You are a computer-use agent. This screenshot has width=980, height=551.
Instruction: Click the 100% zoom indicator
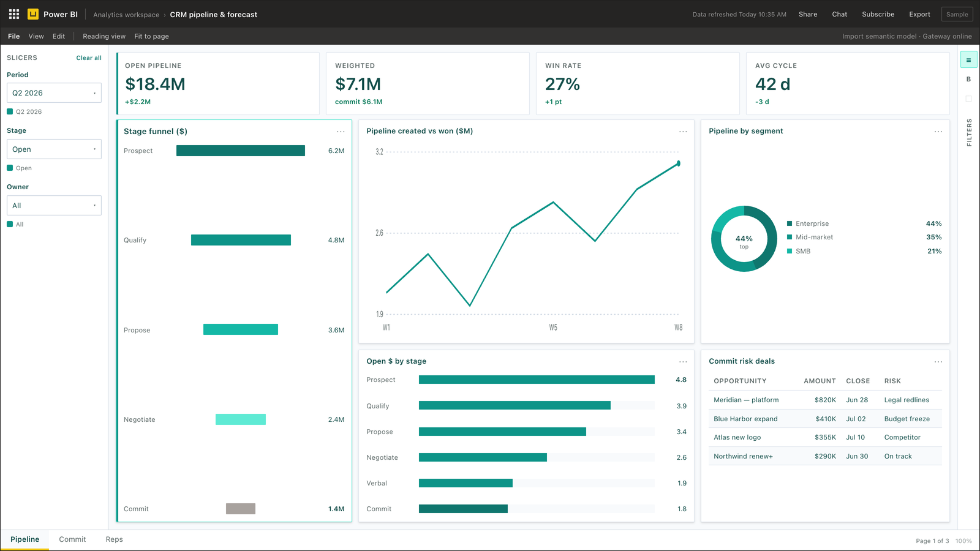[963, 541]
